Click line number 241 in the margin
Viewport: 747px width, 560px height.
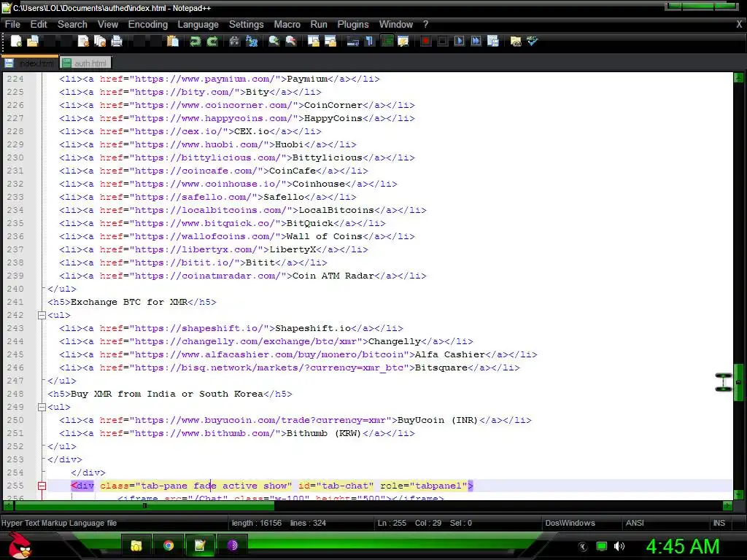pos(15,302)
